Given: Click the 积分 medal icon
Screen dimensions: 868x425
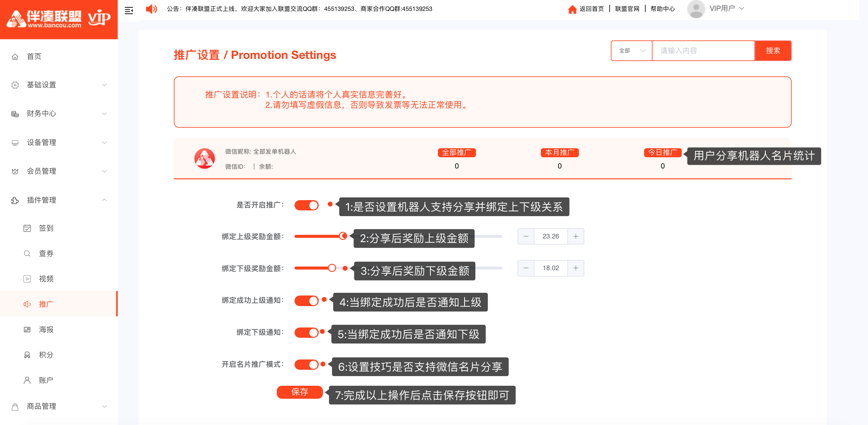Looking at the screenshot, I should pyautogui.click(x=27, y=355).
